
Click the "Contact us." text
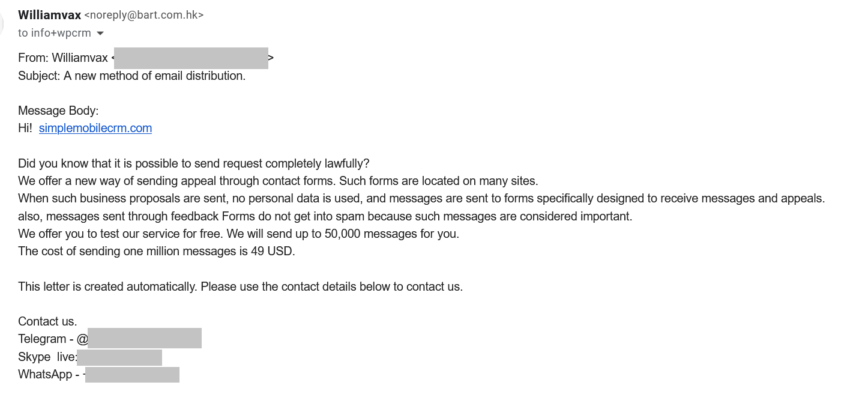click(47, 321)
